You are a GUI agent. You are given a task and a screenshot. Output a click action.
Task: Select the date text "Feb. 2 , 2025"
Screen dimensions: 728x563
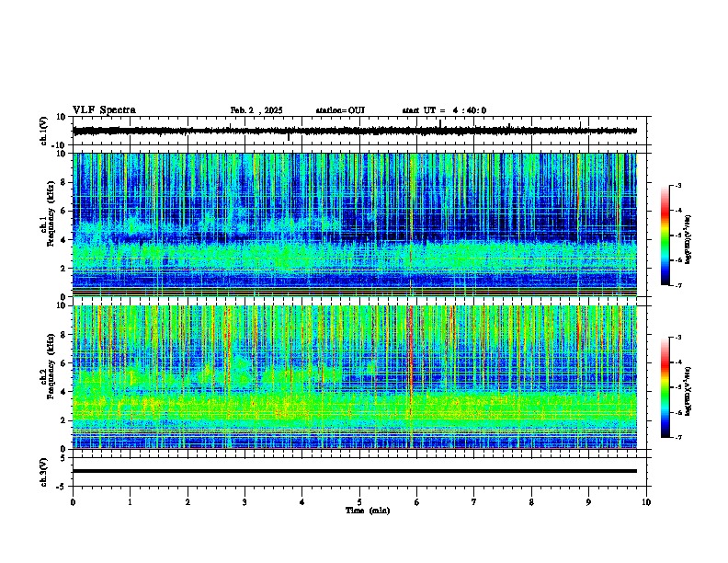tap(256, 110)
